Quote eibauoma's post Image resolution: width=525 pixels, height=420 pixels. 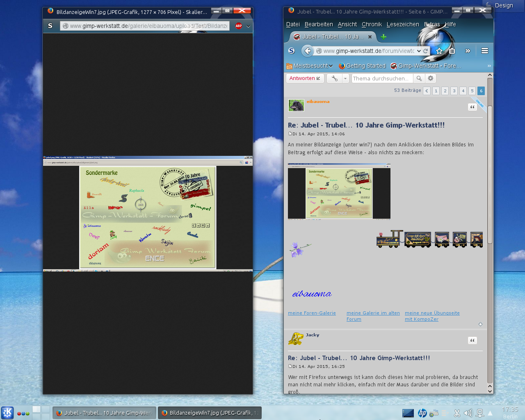[472, 107]
